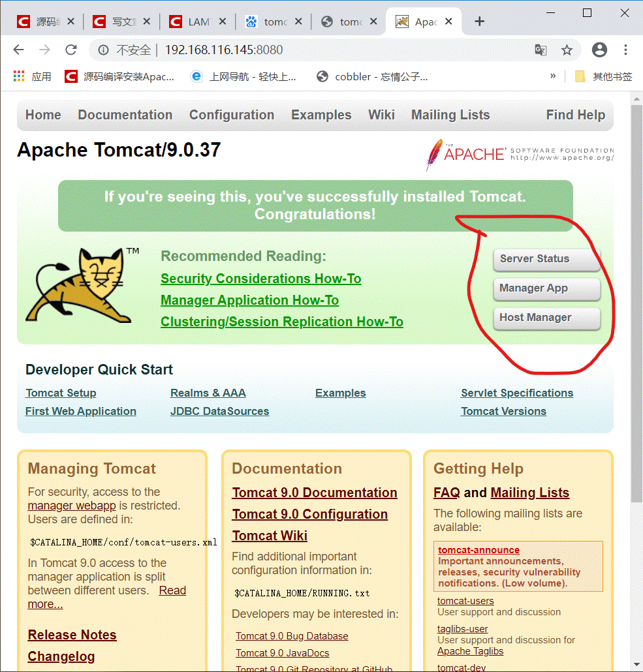Open the user profile avatar icon
The height and width of the screenshot is (672, 643).
(599, 50)
